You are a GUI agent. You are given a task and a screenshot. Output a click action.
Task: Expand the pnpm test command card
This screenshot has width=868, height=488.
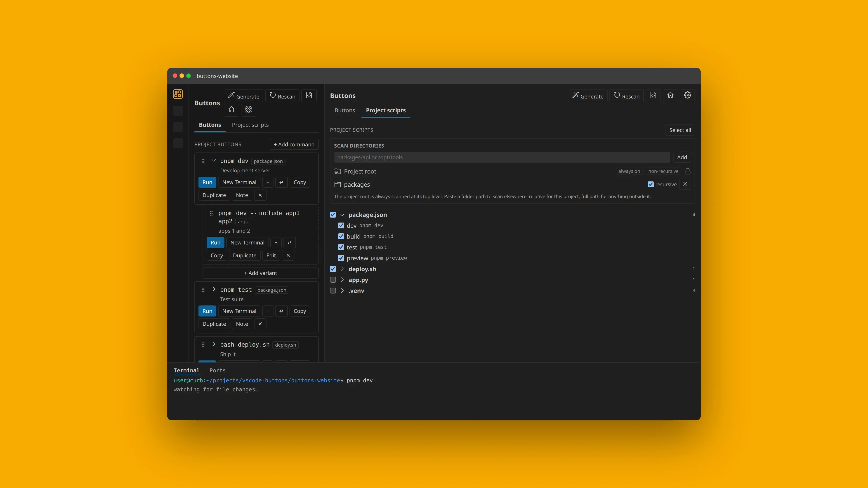[214, 289]
